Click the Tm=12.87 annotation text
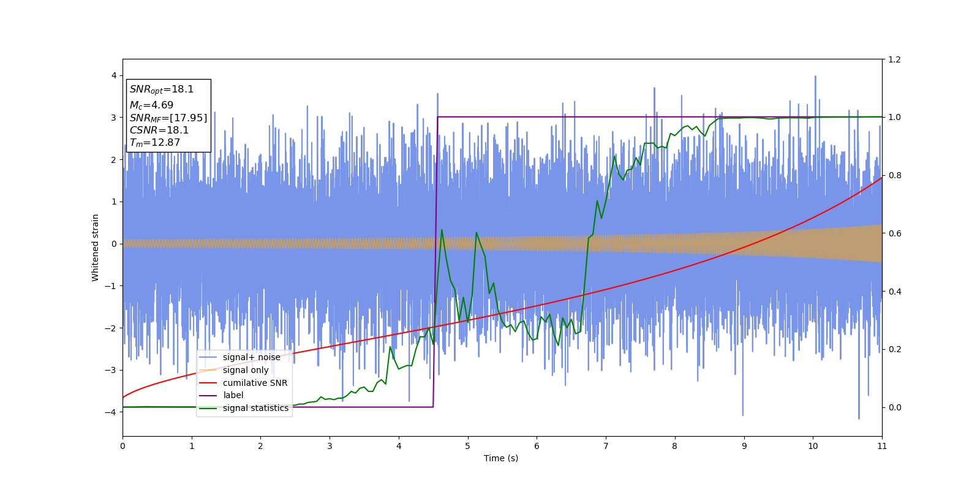Screen dimensions: 980x490 [x=155, y=143]
